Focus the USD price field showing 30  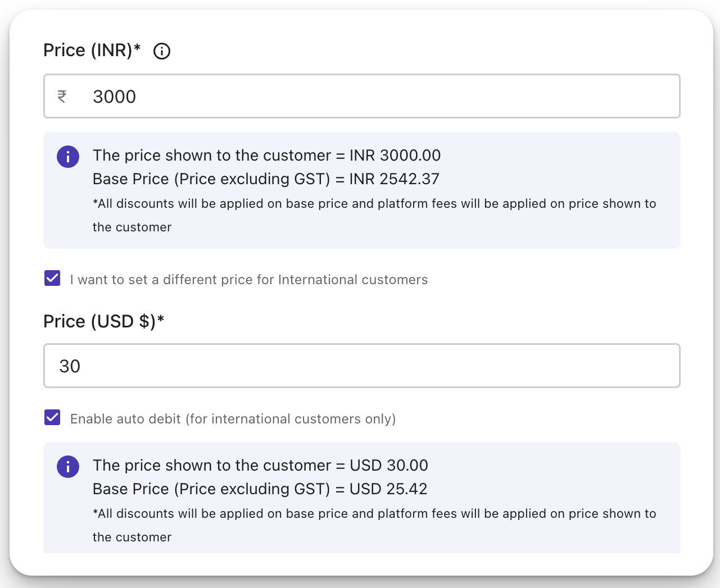click(362, 366)
